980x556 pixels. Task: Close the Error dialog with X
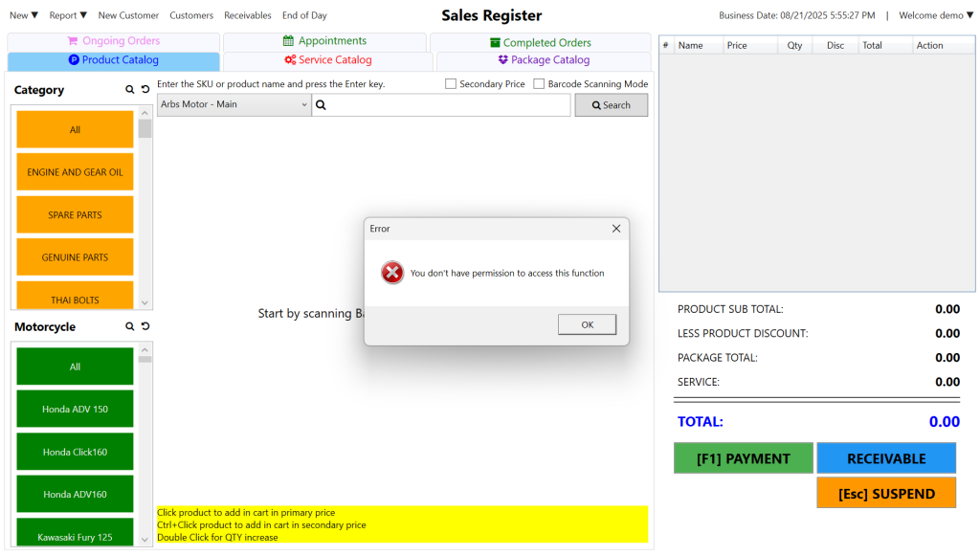click(x=616, y=229)
